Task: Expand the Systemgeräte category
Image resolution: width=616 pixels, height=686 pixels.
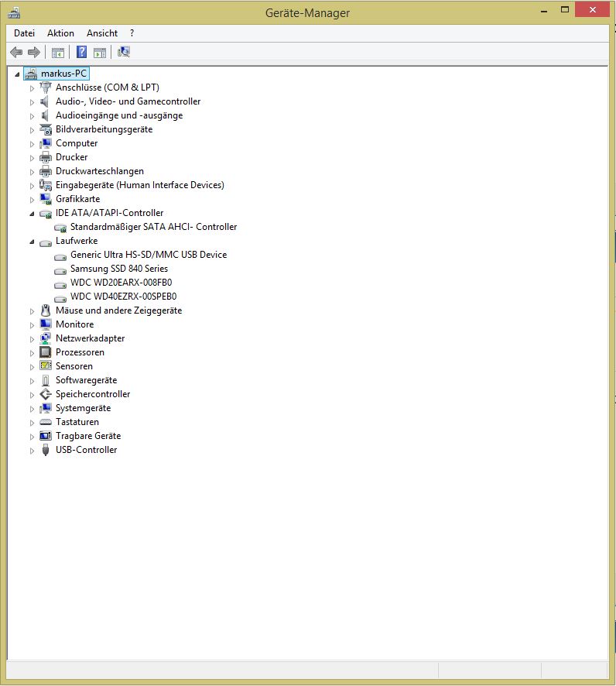Action: tap(32, 409)
